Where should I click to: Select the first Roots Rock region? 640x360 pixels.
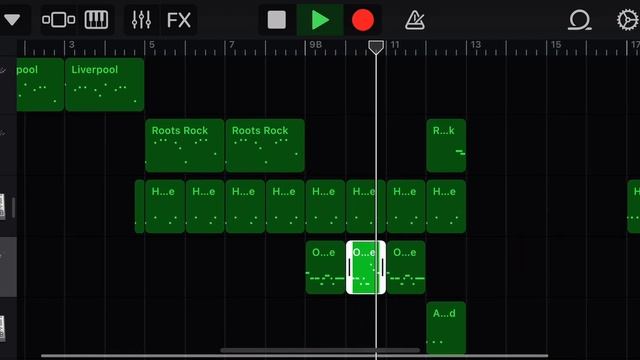(x=184, y=145)
